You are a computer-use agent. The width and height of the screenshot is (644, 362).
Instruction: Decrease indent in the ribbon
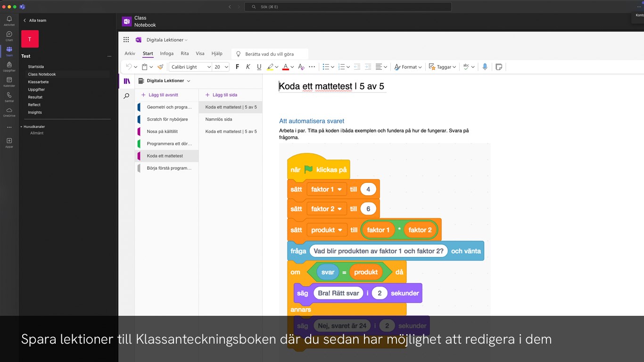[357, 67]
